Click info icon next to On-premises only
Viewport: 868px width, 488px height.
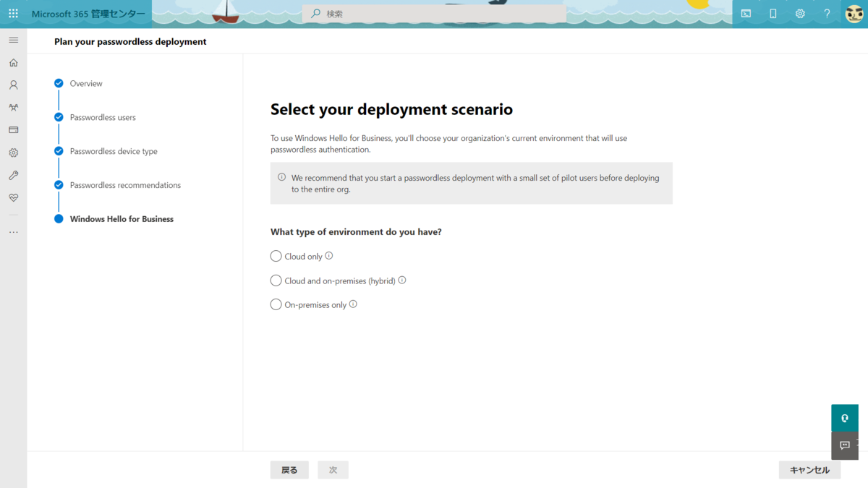[353, 304]
